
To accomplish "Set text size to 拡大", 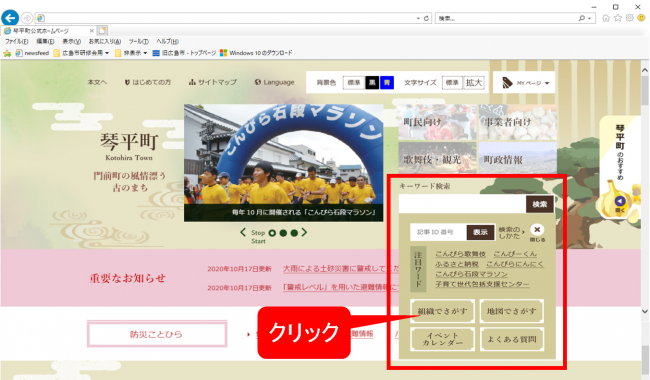I will (x=474, y=83).
